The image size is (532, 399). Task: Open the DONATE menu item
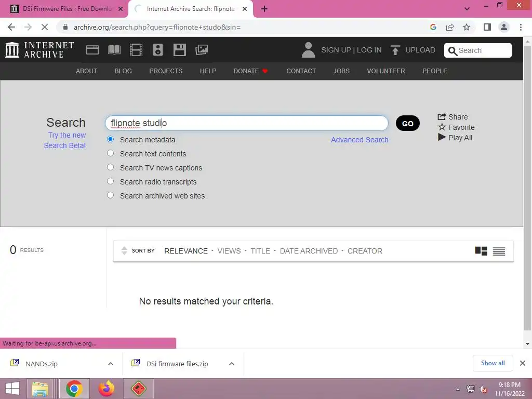coord(251,71)
